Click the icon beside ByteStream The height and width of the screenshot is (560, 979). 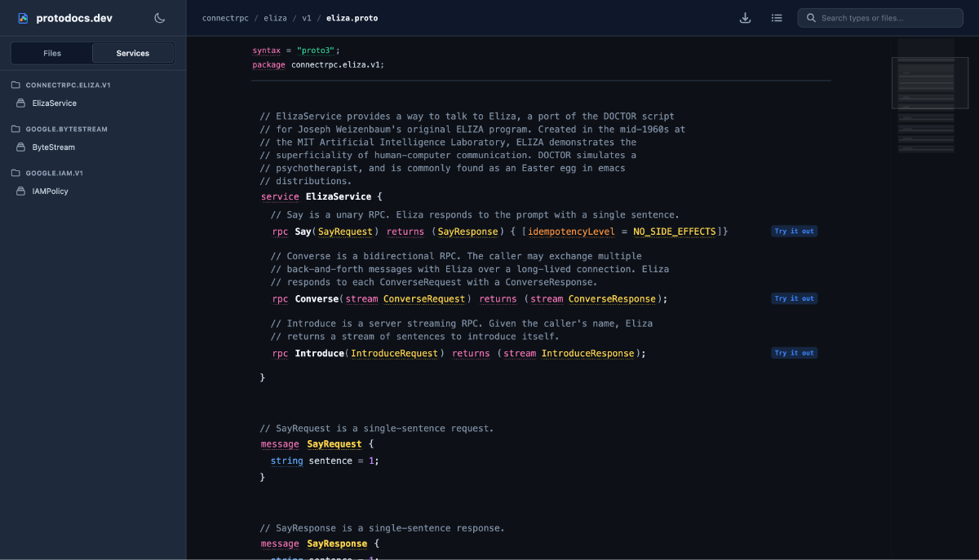(21, 148)
